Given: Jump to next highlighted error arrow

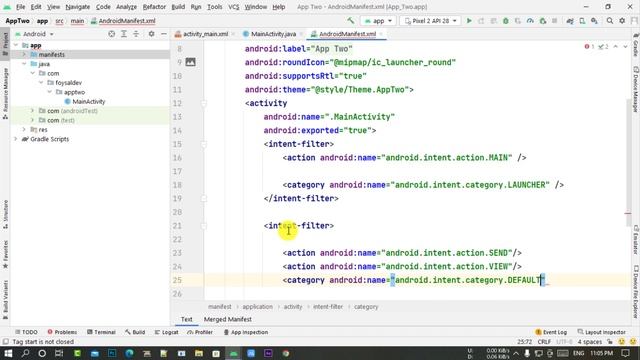Looking at the screenshot, I should coord(625,47).
